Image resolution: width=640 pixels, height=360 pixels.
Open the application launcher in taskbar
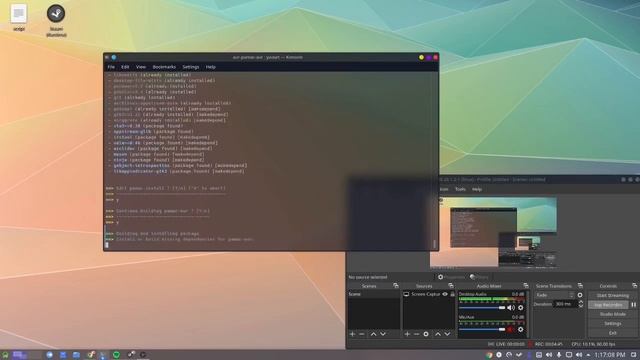(5, 355)
